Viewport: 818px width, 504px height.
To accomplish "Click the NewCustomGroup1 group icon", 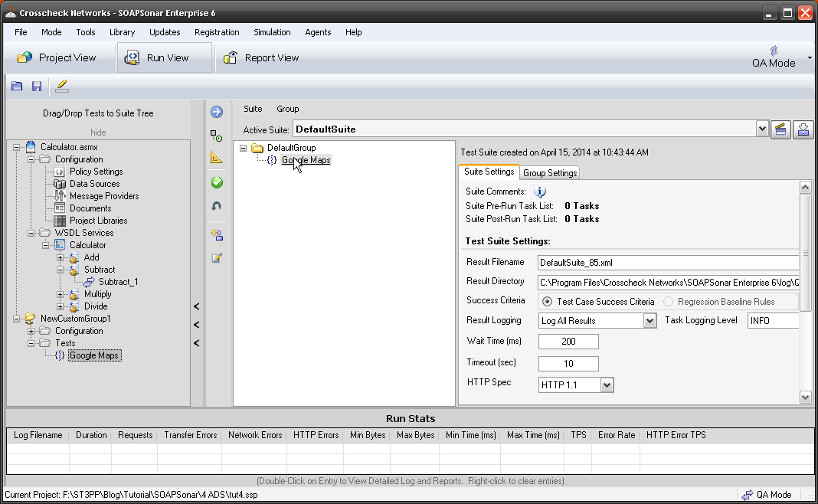I will (x=31, y=319).
